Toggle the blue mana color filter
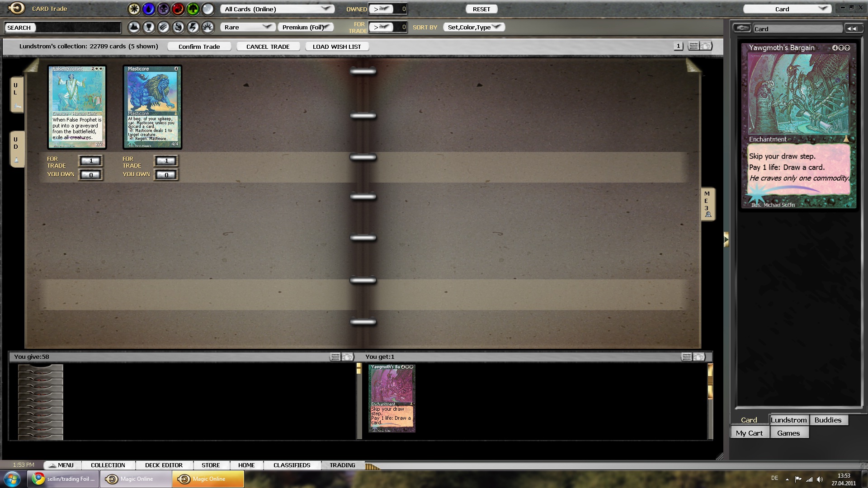 point(148,9)
